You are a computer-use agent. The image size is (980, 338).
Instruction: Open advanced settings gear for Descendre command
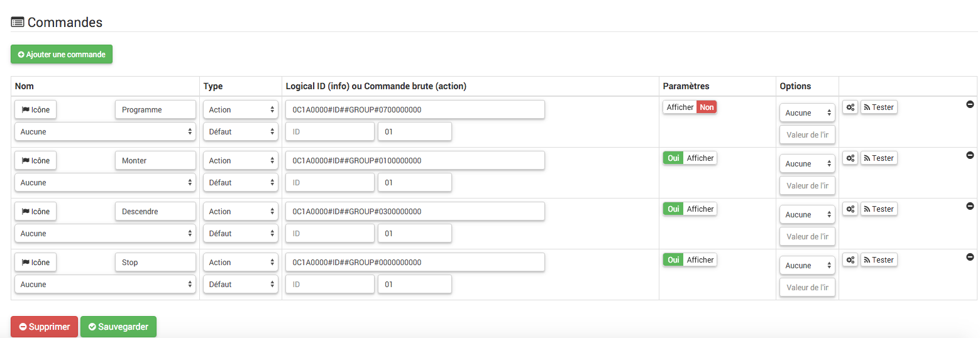tap(850, 209)
